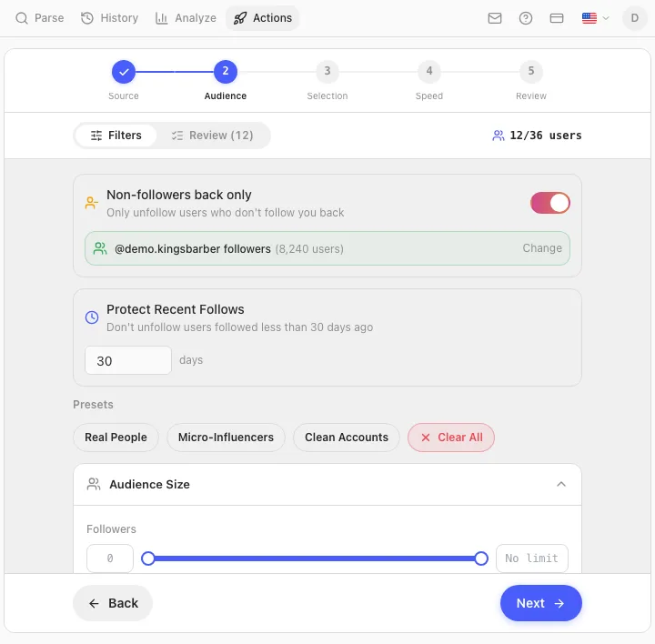Screen dimensions: 655x644
Task: Open the billing card icon
Action: (x=557, y=18)
